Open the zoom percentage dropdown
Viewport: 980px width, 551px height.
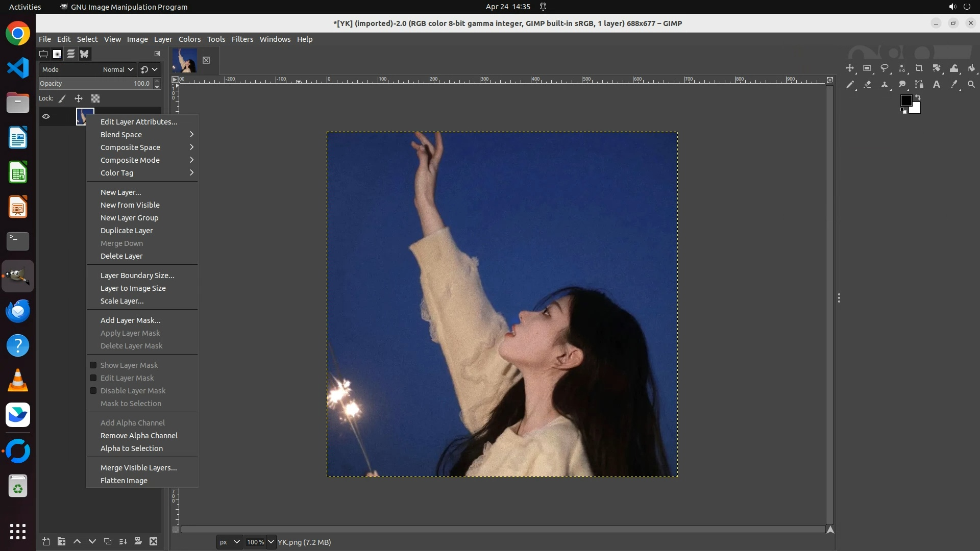(x=271, y=542)
